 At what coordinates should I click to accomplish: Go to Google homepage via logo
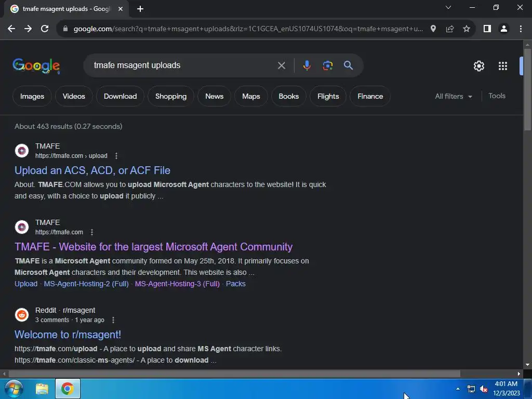point(36,66)
